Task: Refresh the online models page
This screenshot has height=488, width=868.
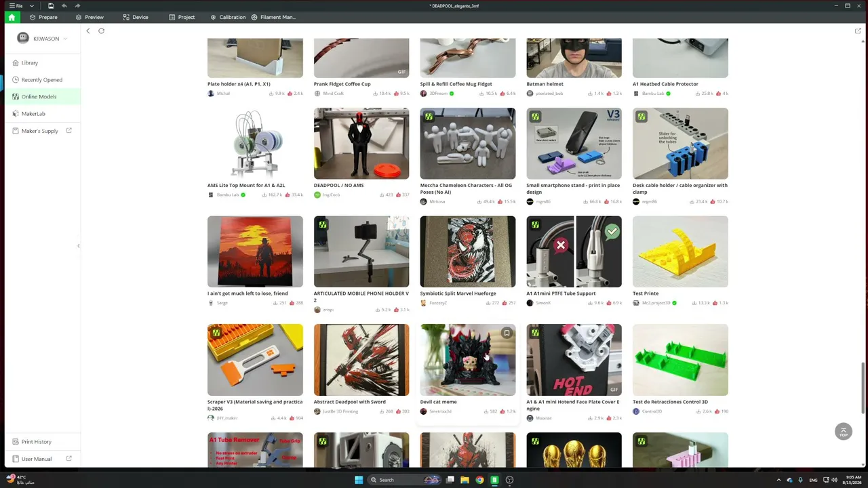Action: coord(101,30)
